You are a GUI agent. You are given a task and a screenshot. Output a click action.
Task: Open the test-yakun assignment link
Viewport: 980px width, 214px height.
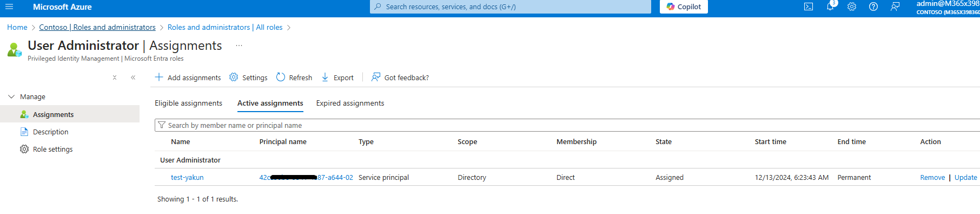pyautogui.click(x=187, y=177)
